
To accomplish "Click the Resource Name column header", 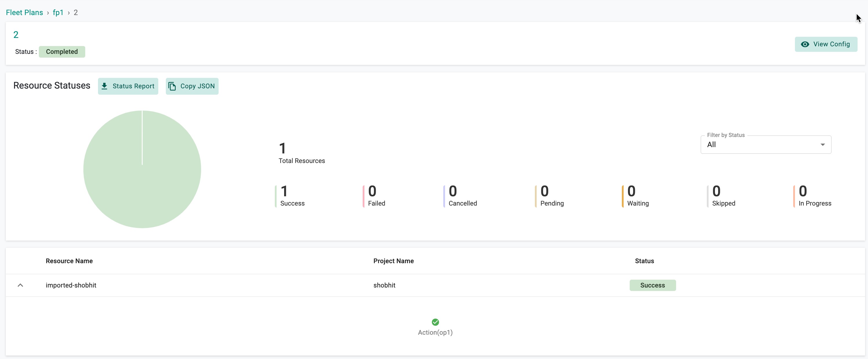I will [69, 261].
